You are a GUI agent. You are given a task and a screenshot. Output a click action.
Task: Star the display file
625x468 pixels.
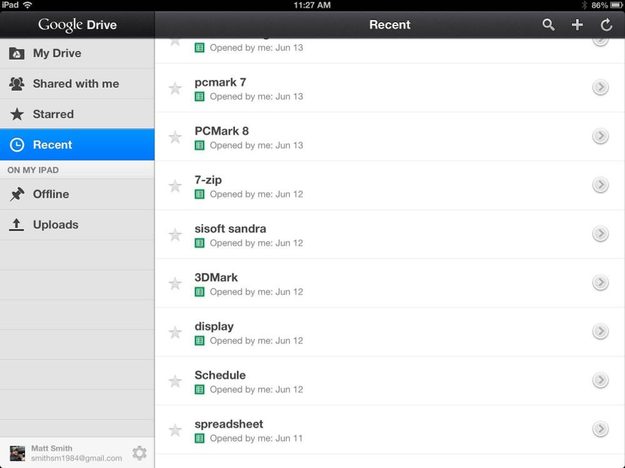tap(175, 332)
